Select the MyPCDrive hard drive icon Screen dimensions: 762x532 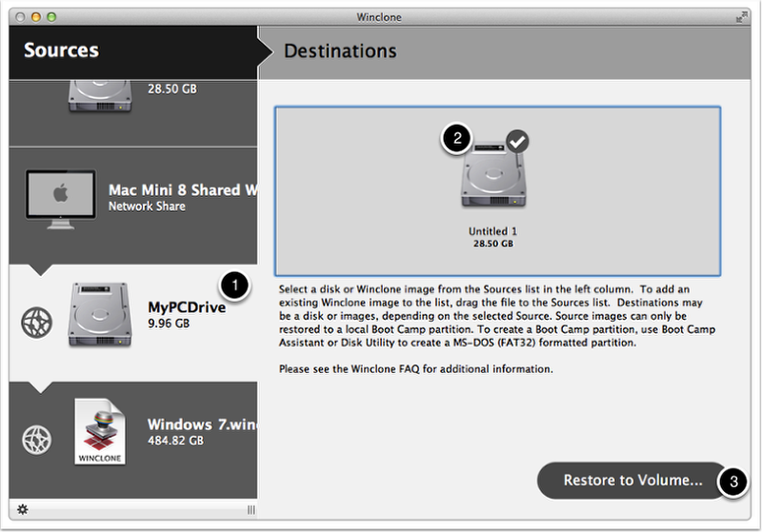99,314
